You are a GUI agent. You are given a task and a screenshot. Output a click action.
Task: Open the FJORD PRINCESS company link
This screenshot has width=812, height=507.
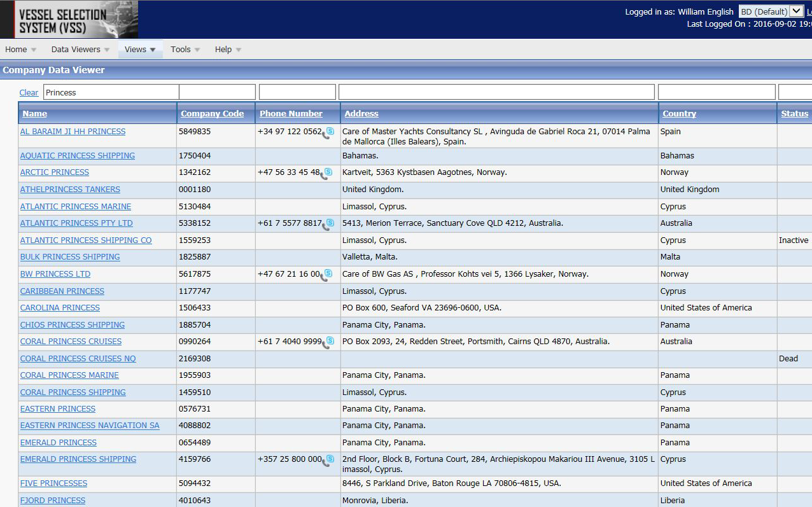click(53, 501)
